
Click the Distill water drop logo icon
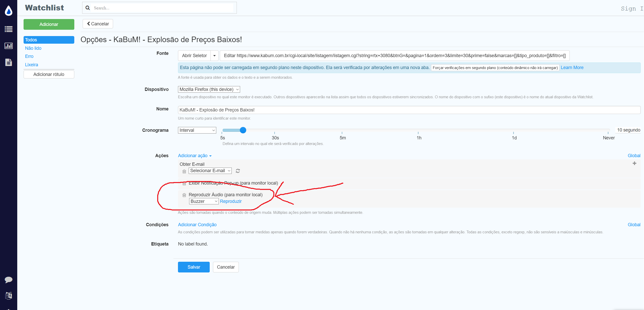[x=9, y=11]
